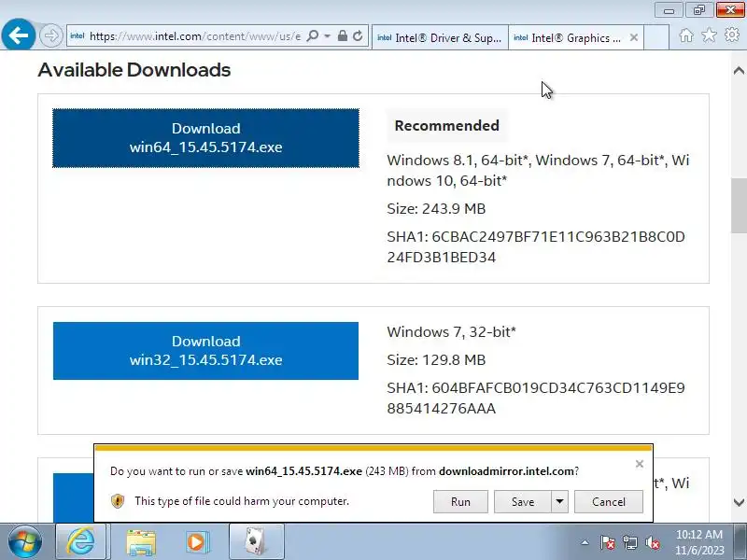Open Windows Explorer from taskbar
The image size is (747, 560).
141,542
